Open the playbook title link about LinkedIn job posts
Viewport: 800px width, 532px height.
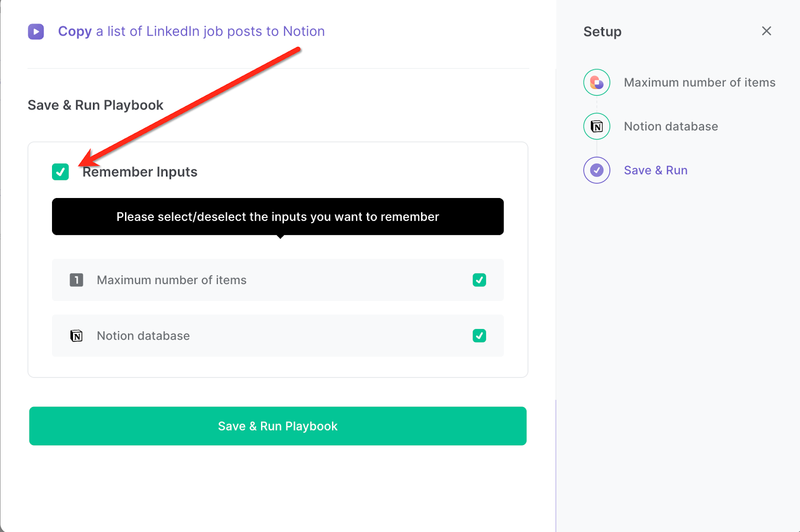point(191,31)
